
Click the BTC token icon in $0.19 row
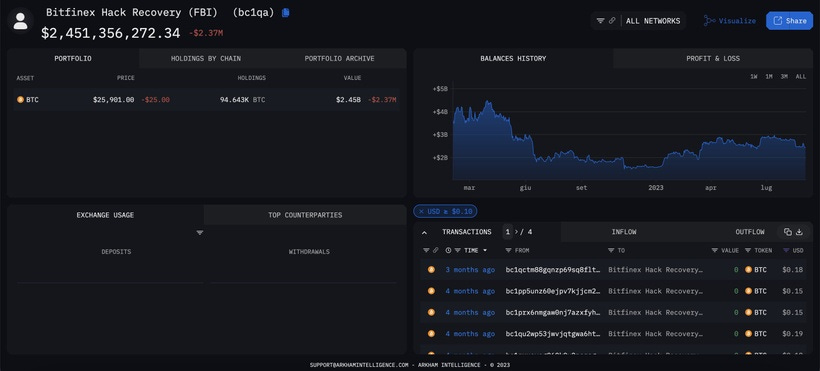[748, 333]
